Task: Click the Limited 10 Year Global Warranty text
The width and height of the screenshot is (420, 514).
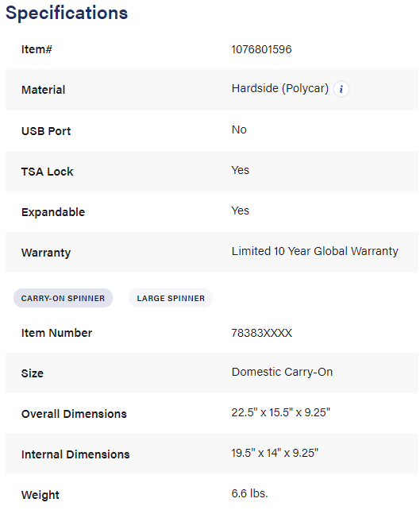Action: [314, 251]
